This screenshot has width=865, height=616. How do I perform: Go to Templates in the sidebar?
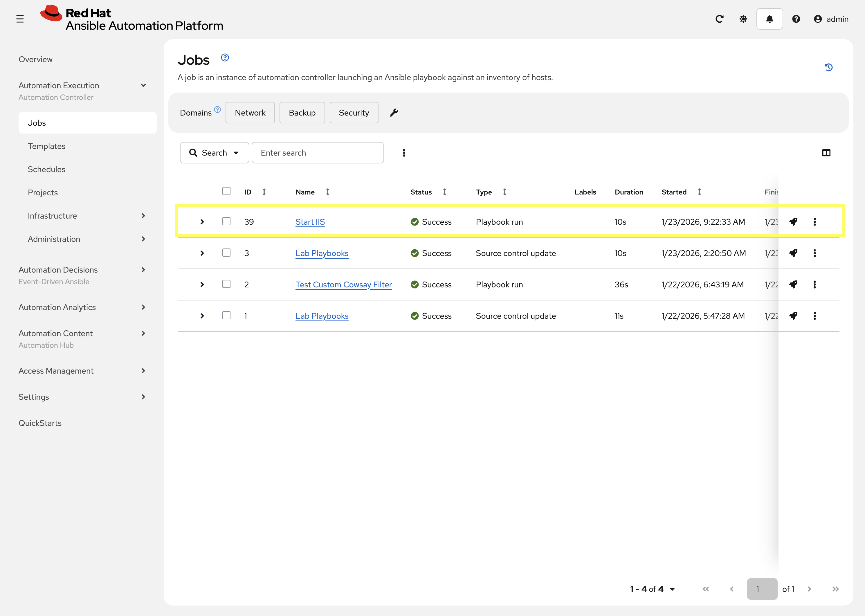pos(47,146)
